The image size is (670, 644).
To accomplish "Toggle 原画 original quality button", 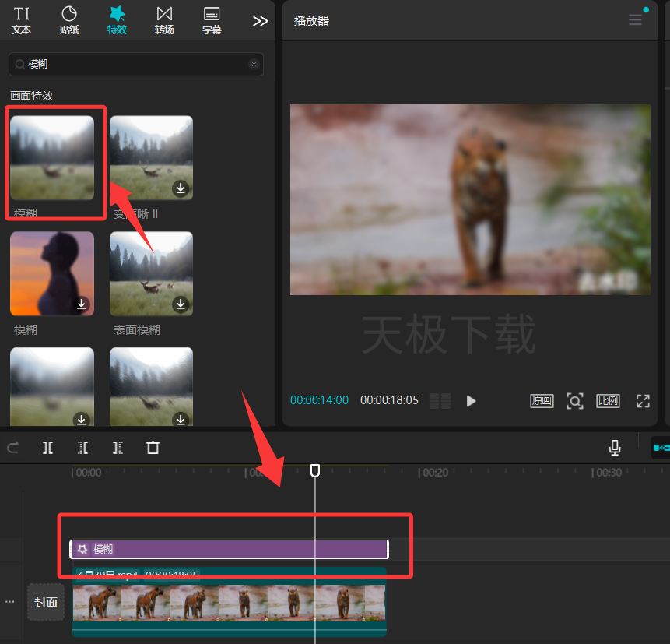I will [542, 401].
